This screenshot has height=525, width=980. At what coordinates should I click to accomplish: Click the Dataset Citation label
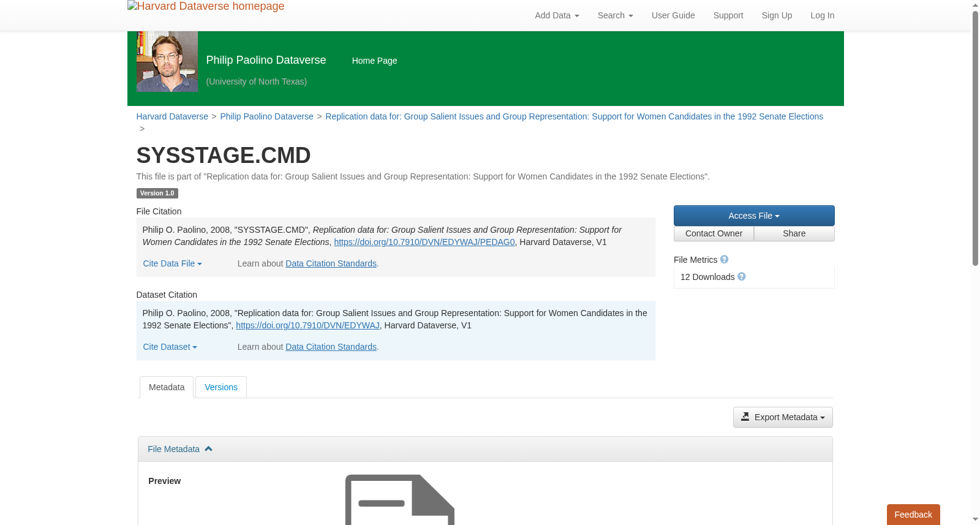pos(167,295)
